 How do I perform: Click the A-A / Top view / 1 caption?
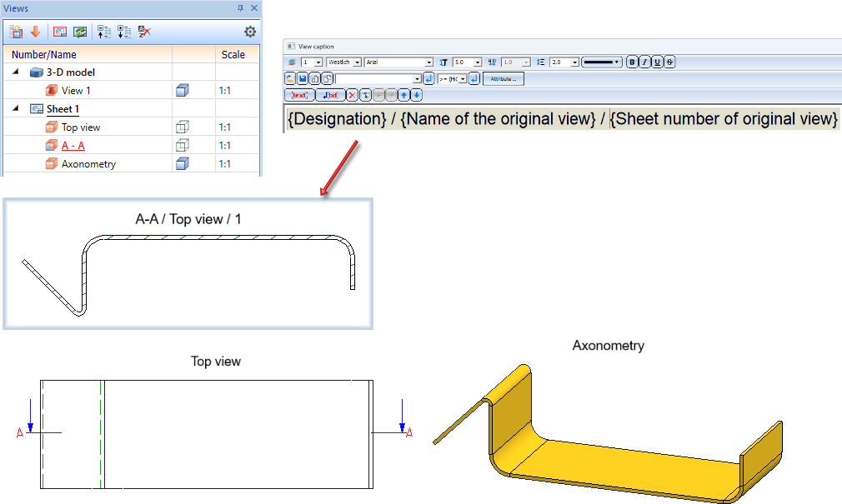(188, 219)
